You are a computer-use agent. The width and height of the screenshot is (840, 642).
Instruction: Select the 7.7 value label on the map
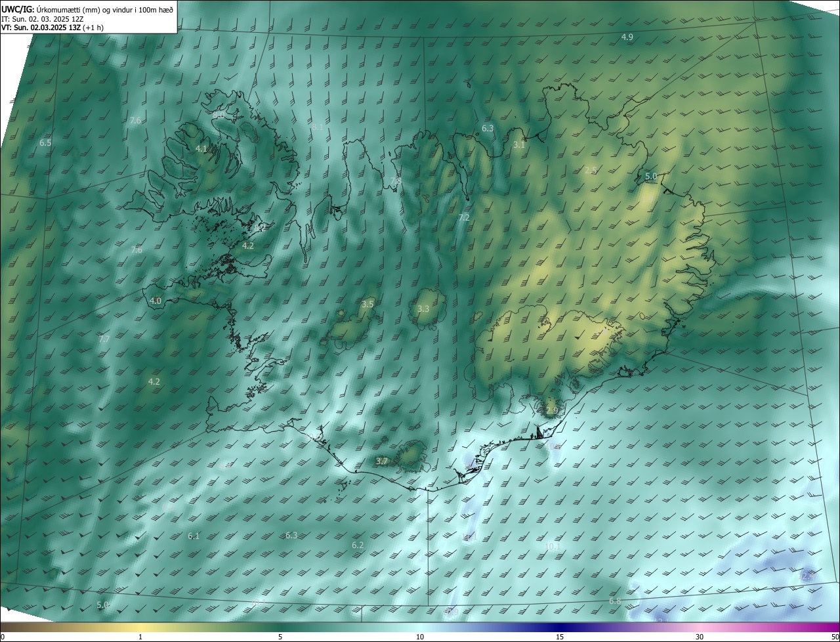coord(104,339)
